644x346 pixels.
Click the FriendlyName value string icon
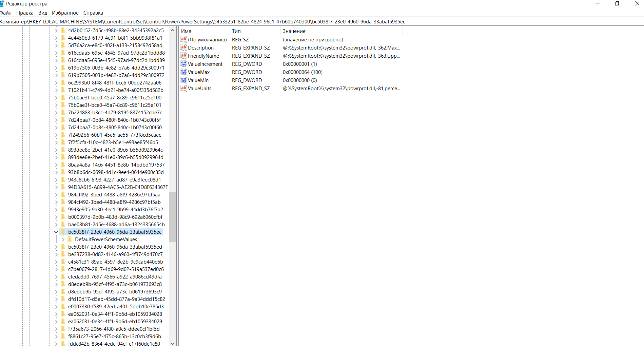tap(184, 56)
